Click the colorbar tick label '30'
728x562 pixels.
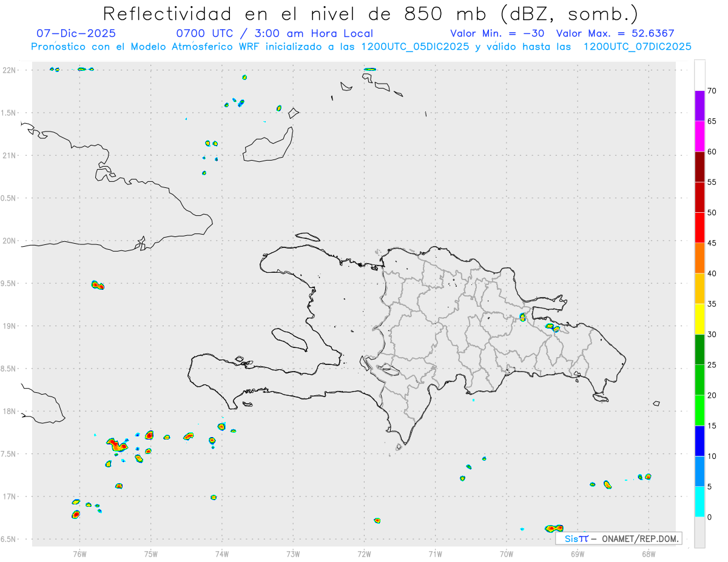(712, 335)
